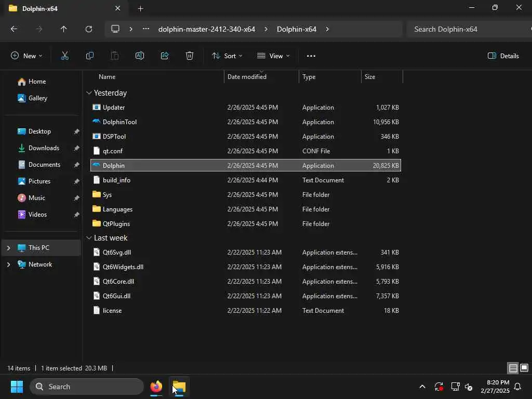Open the Sys folder

pos(245,195)
